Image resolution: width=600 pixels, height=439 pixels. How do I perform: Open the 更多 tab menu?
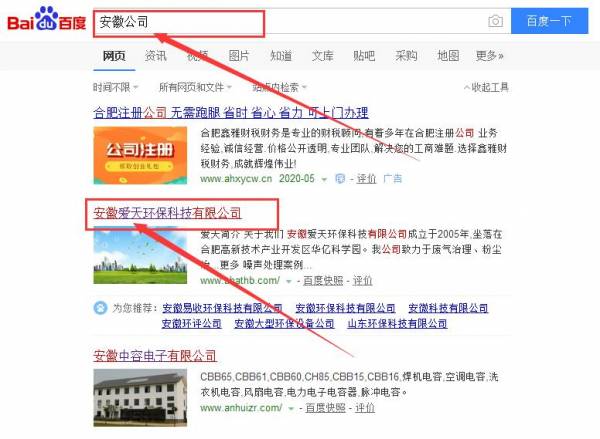(489, 56)
